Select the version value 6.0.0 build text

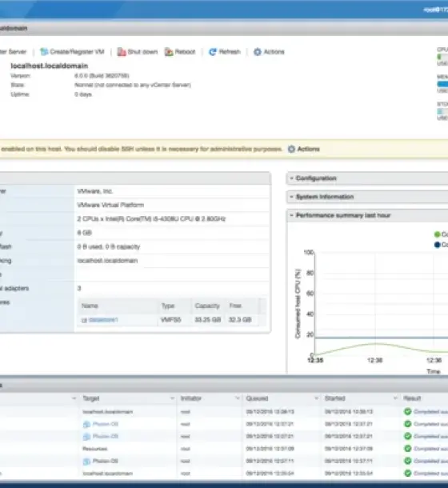(102, 76)
